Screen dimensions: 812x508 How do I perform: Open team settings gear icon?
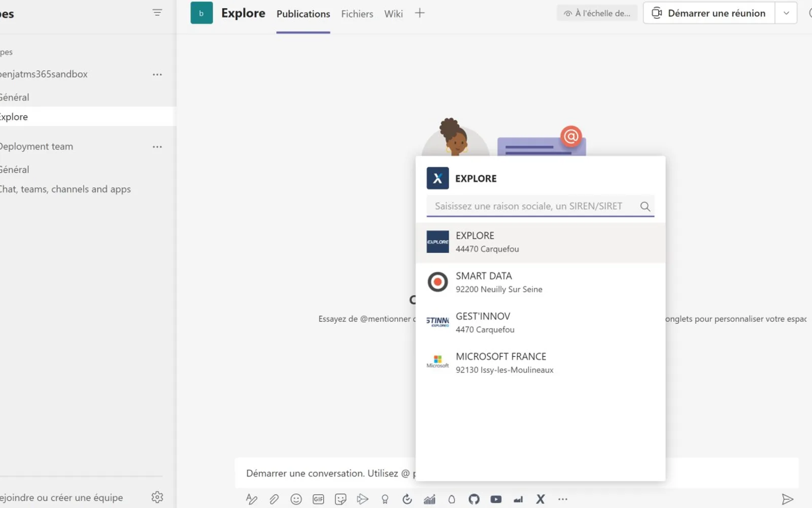point(157,497)
